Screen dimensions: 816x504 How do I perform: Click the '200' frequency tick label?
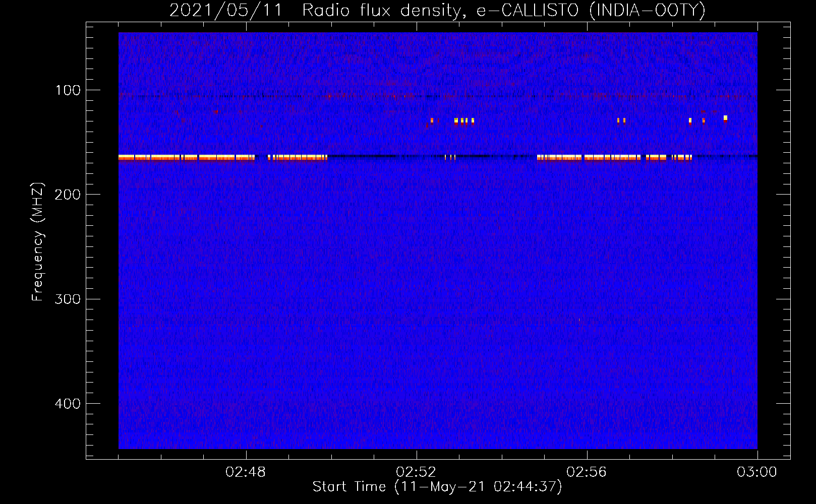click(68, 195)
